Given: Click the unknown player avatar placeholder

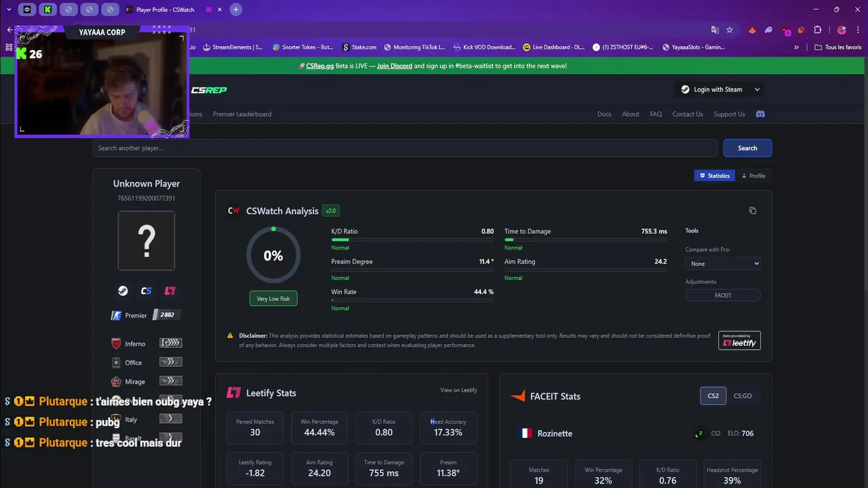Looking at the screenshot, I should coord(146,241).
